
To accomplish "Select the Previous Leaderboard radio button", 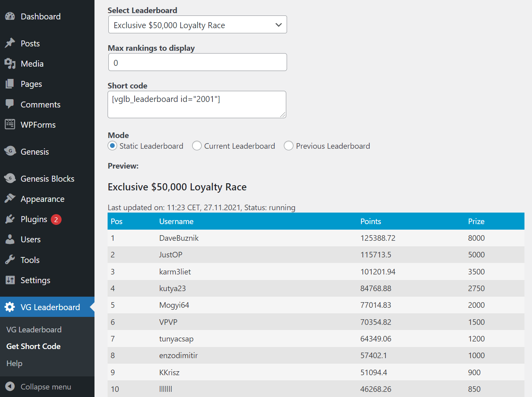I will pos(289,146).
